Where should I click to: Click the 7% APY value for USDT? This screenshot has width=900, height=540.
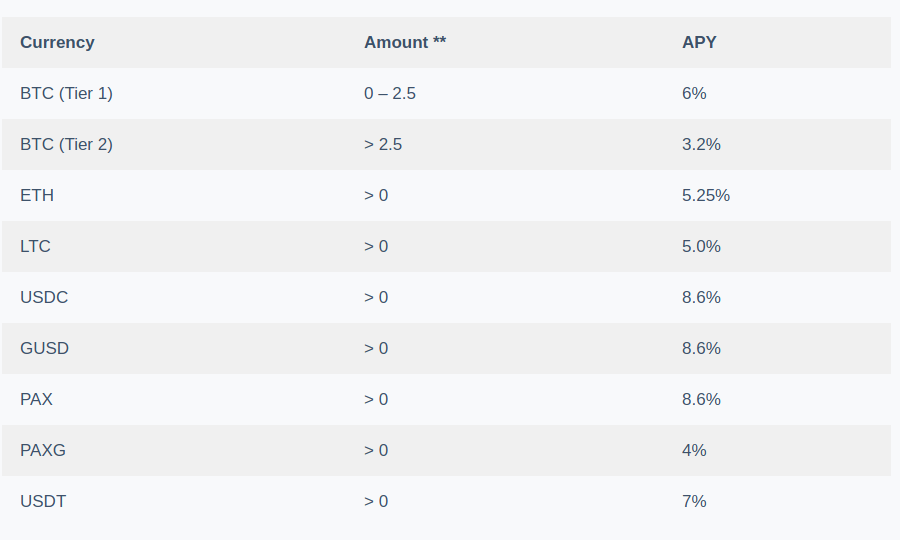pos(694,502)
